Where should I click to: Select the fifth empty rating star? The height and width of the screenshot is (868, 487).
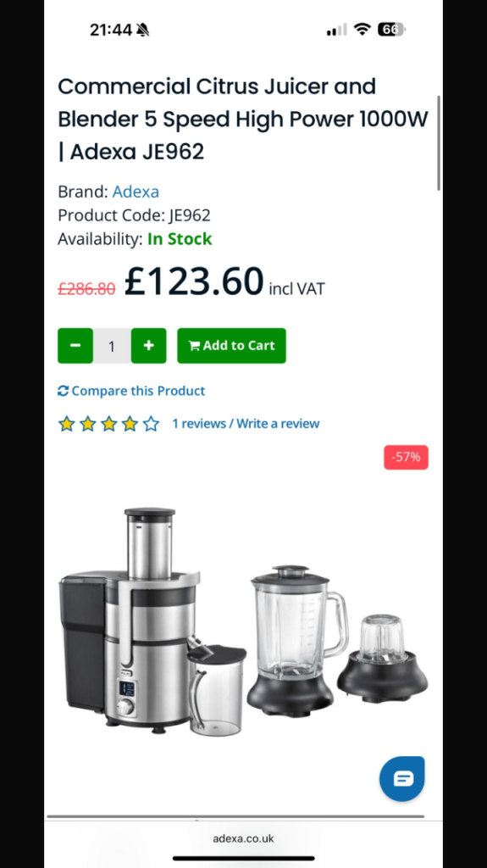point(151,424)
